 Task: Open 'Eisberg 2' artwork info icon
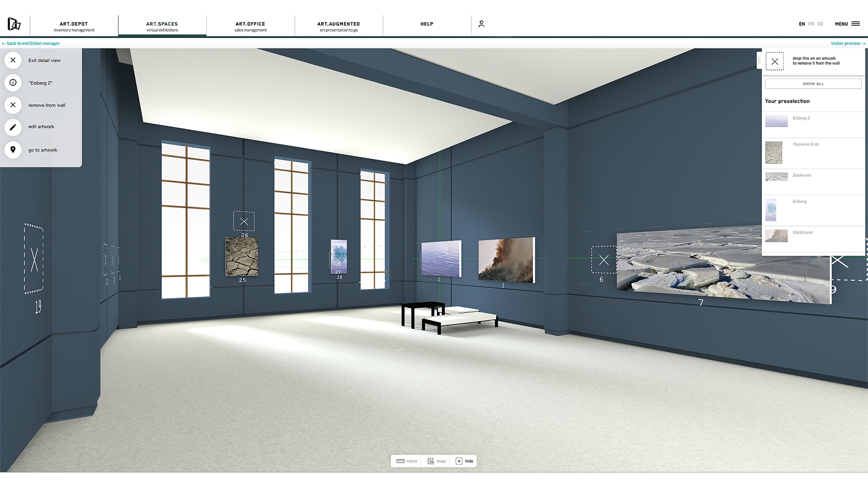(x=13, y=82)
